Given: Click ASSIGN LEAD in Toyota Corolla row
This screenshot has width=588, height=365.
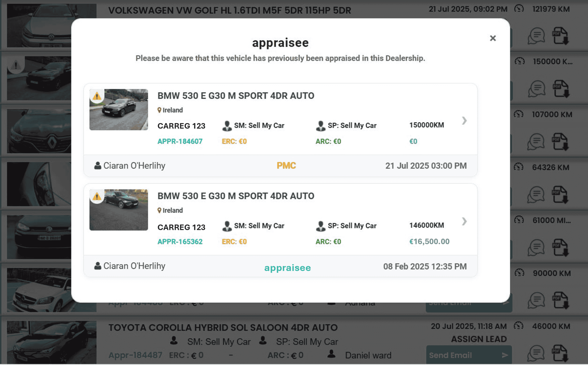Looking at the screenshot, I should coord(479,339).
